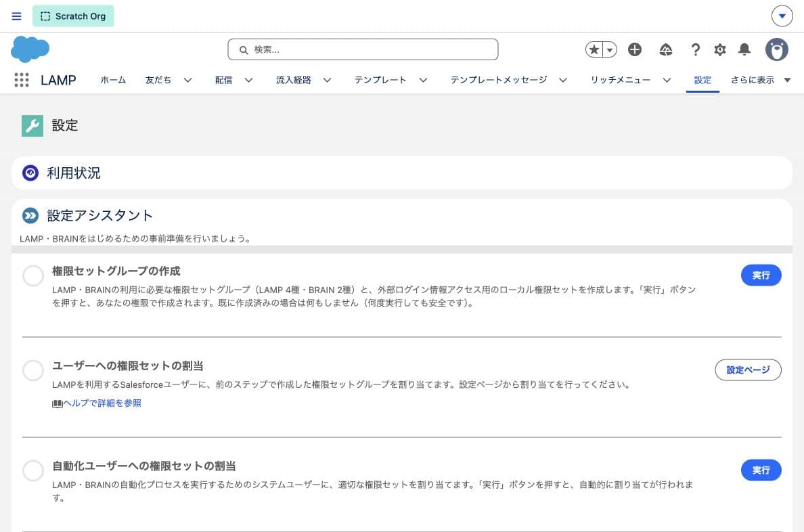Toggle the 自動化ユーザーへの権限セットの割当 step circle

pos(33,470)
